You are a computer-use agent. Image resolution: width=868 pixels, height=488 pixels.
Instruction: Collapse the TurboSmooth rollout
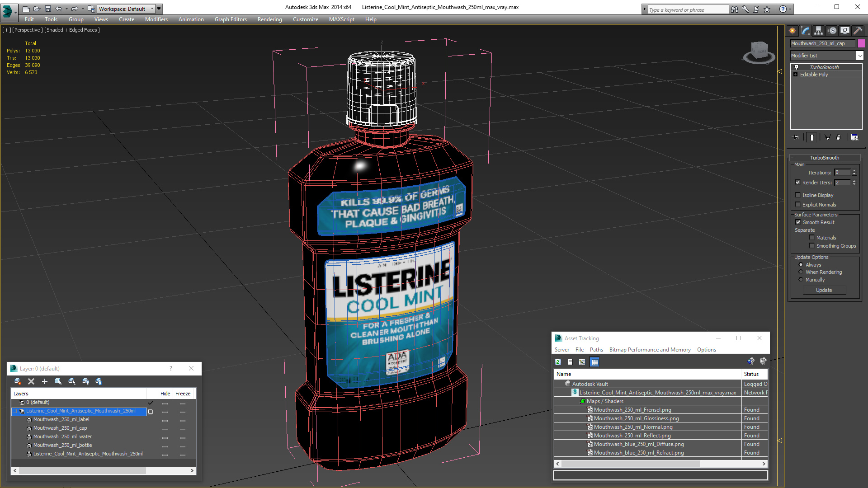point(825,158)
